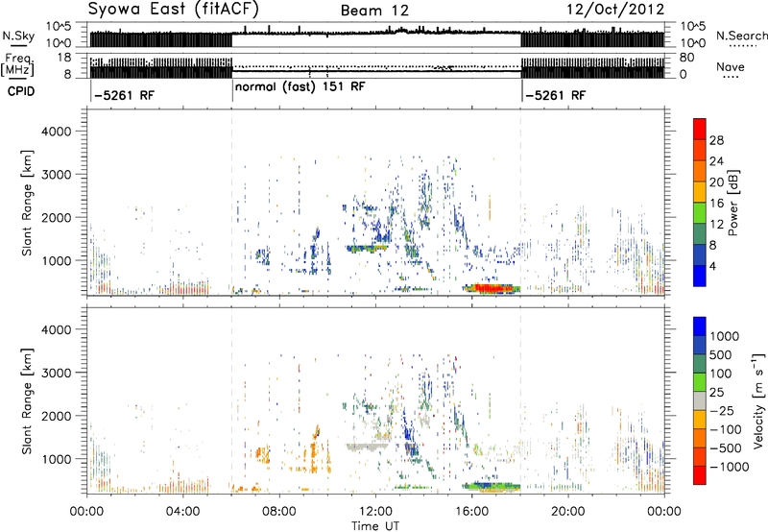Click the "20:00" time tick label
This screenshot has height=532, width=768.
tap(567, 512)
